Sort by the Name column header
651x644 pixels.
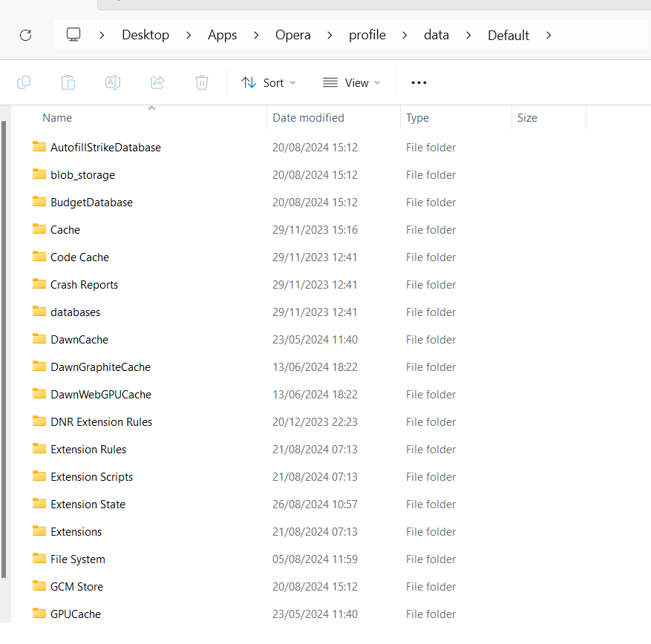57,118
